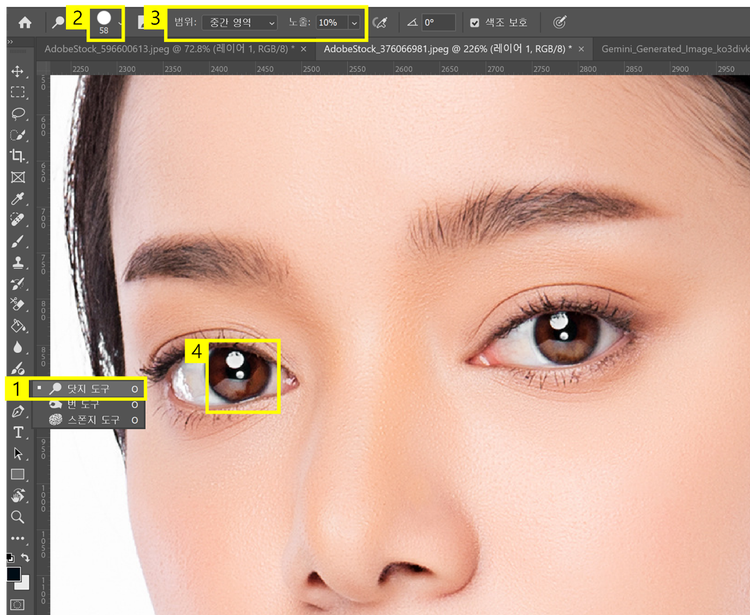Image resolution: width=750 pixels, height=615 pixels.
Task: Toggle Quick Mask mode
Action: coord(17,605)
